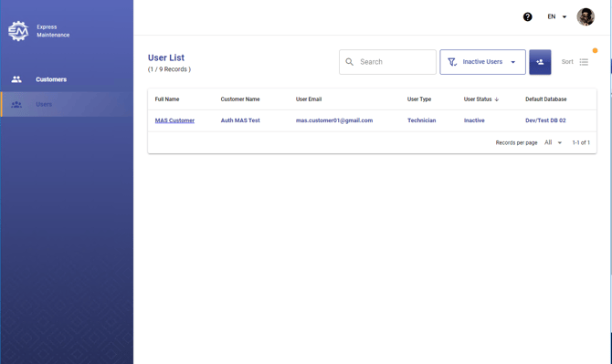The image size is (612, 364).
Task: Open the Records per page All dropdown
Action: pos(553,142)
